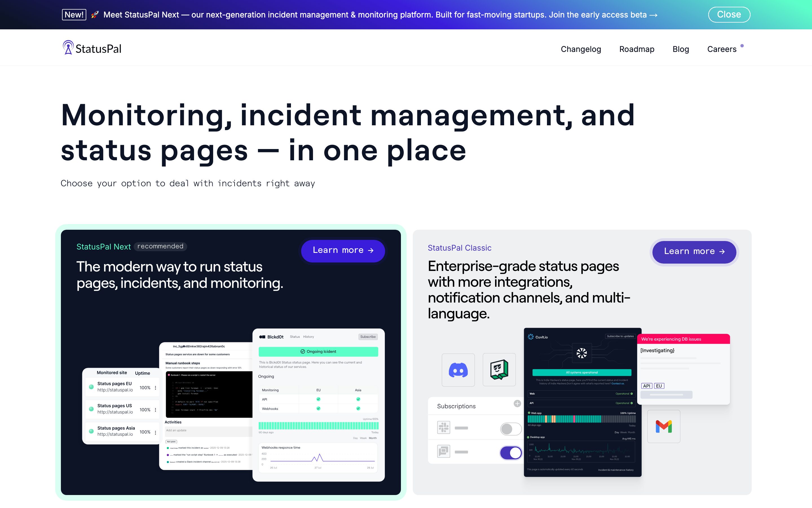
Task: Open the Status pages EU options menu
Action: (155, 388)
